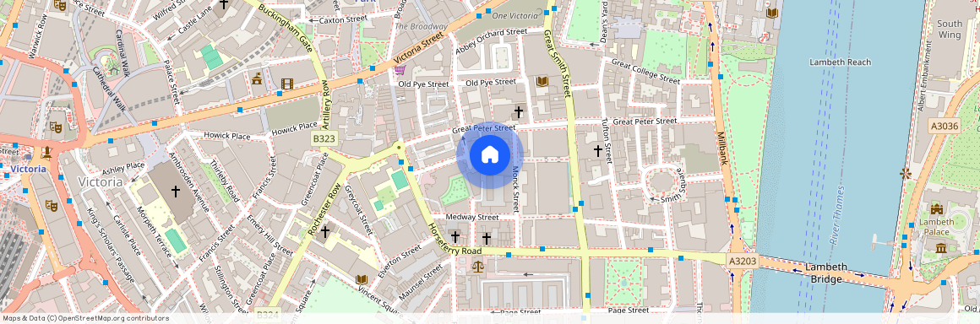The image size is (980, 324).
Task: Open the library book icon by Great Smith Street
Action: 542,81
